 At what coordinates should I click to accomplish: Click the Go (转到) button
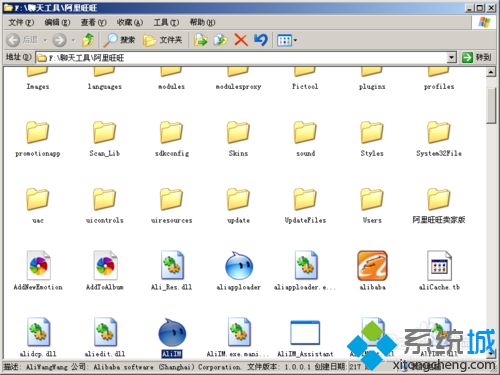[x=477, y=57]
